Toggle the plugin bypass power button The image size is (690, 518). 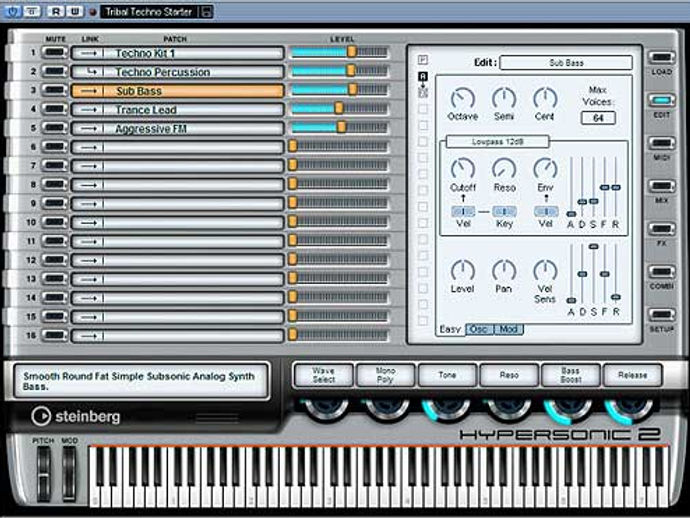pos(12,11)
